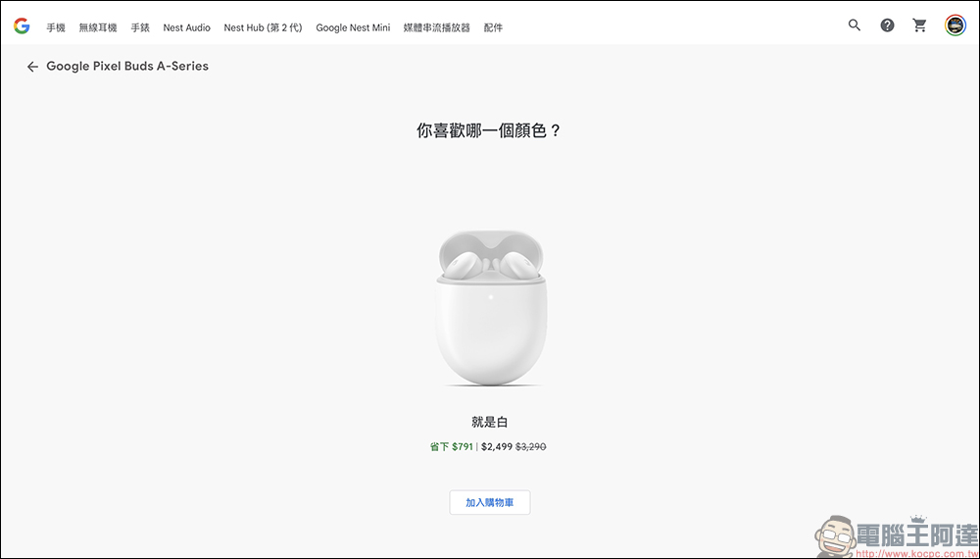Click the 你喜歡哪一個顏色？ heading

(x=489, y=131)
